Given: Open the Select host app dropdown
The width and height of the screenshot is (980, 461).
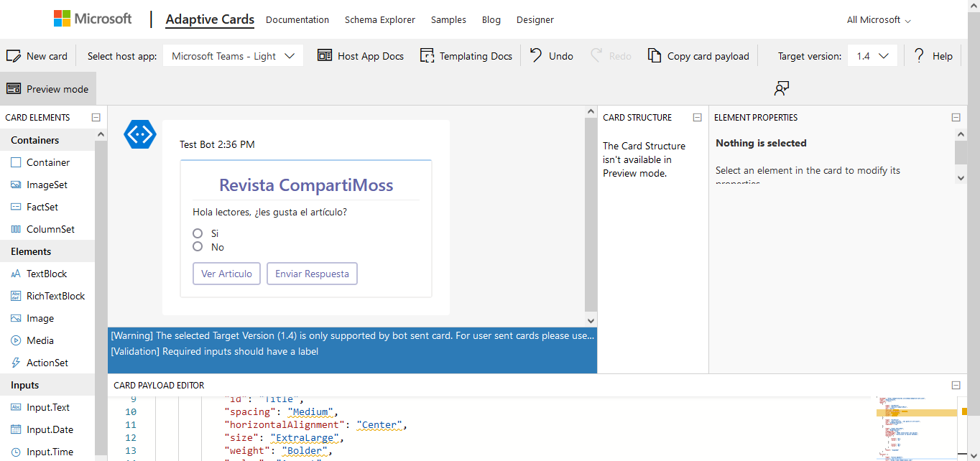Looking at the screenshot, I should pos(233,56).
